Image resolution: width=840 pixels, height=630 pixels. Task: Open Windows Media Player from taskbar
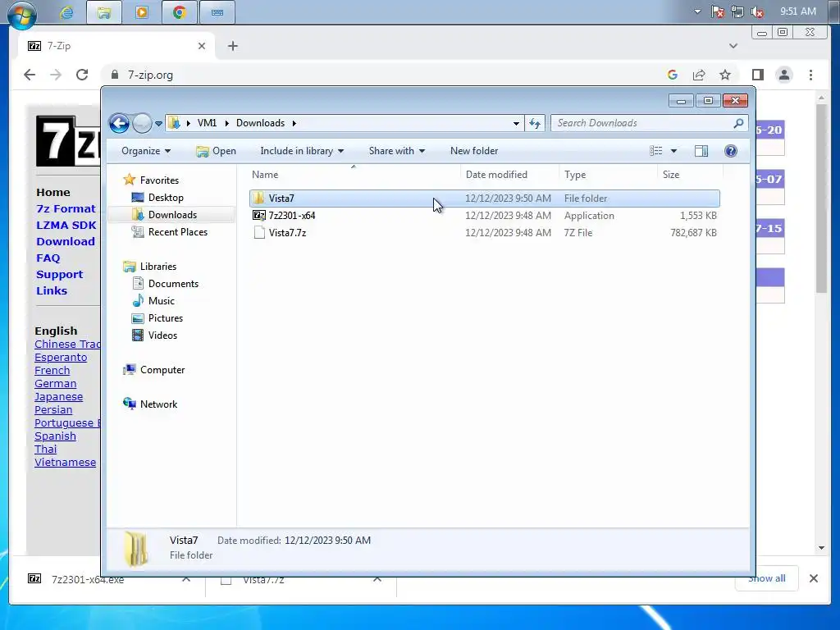(x=141, y=12)
